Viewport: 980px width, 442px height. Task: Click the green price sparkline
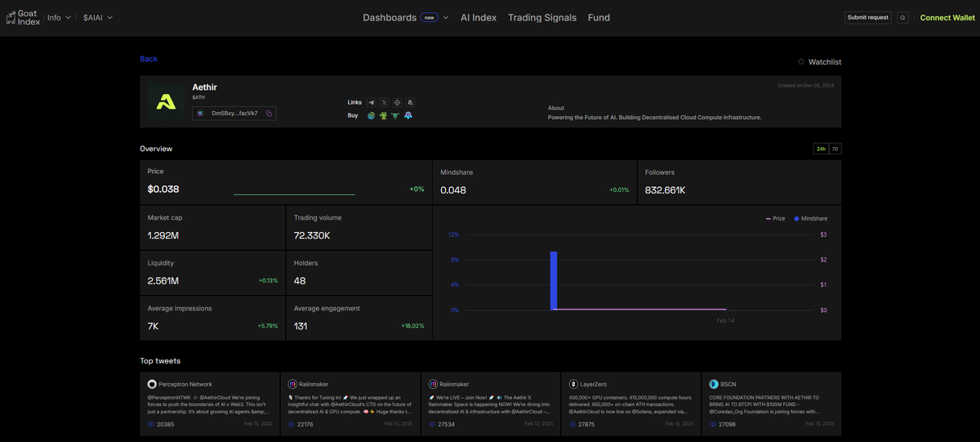tap(294, 194)
